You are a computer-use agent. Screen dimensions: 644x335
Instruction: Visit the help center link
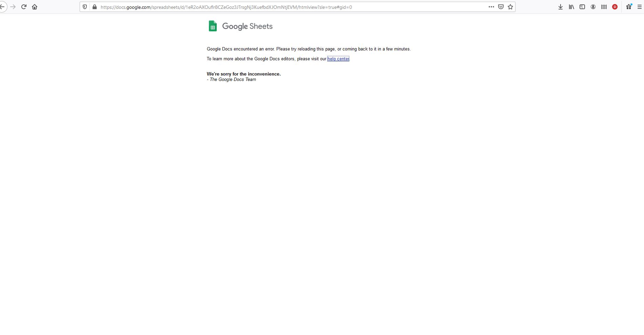(x=338, y=59)
